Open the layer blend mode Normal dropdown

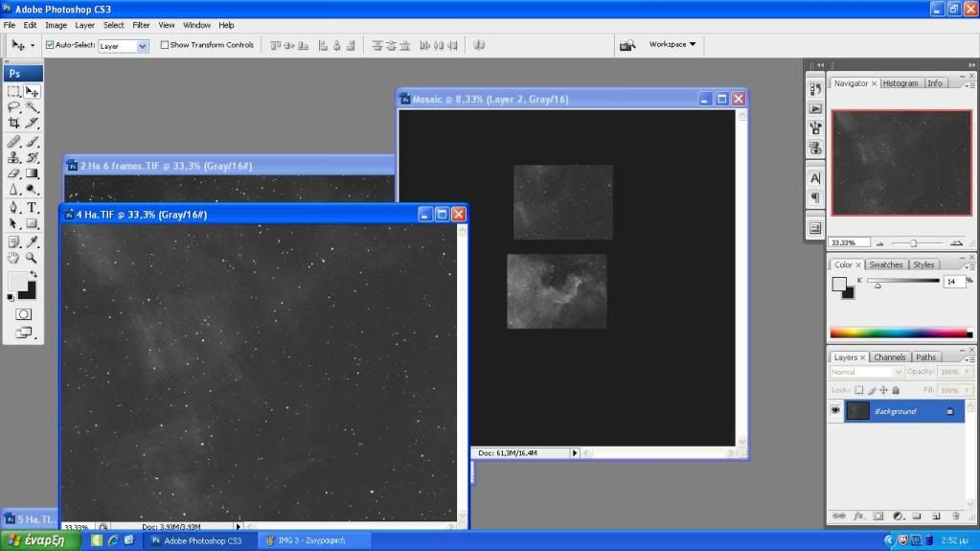pos(867,372)
